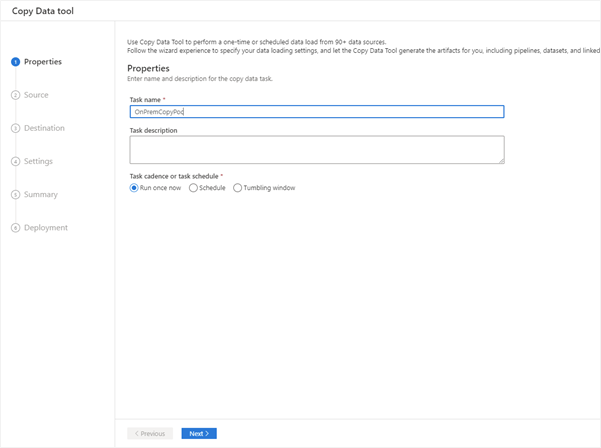Click the step 6 Deployment circle icon

(15, 228)
